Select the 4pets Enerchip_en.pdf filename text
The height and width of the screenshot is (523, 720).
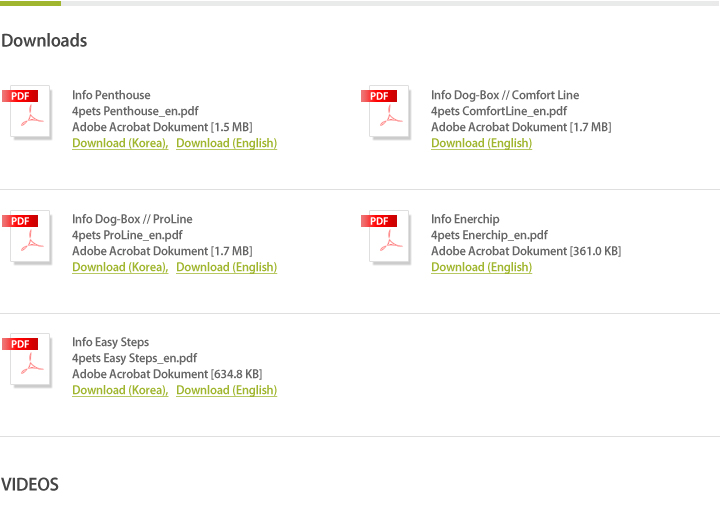coord(489,235)
